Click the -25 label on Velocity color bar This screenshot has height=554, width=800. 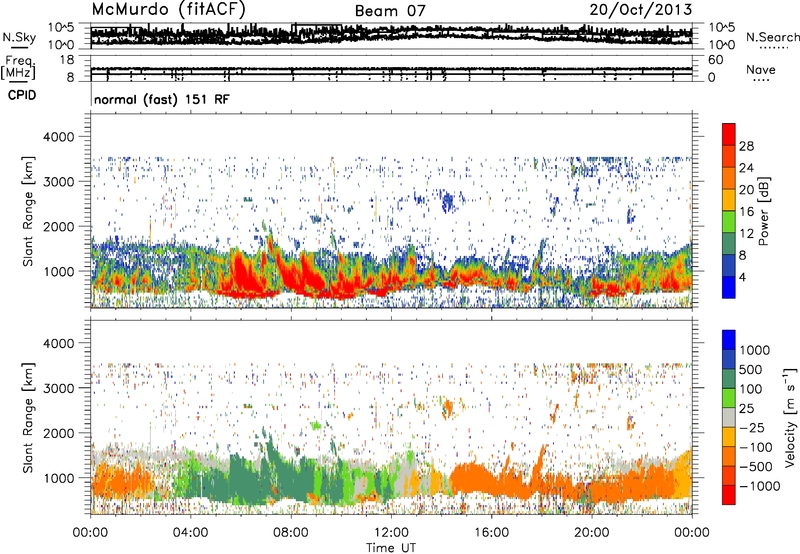(x=751, y=427)
